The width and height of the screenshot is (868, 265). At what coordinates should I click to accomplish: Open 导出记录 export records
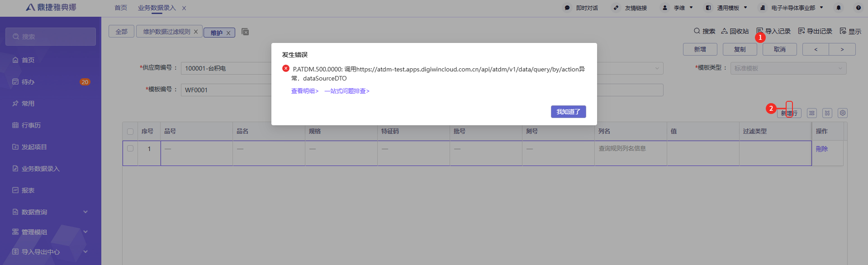click(x=815, y=31)
